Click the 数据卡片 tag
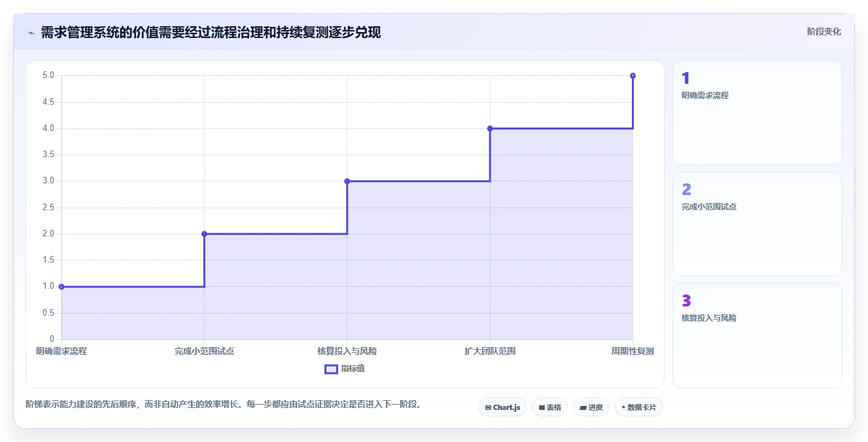The height and width of the screenshot is (442, 868). tap(638, 407)
